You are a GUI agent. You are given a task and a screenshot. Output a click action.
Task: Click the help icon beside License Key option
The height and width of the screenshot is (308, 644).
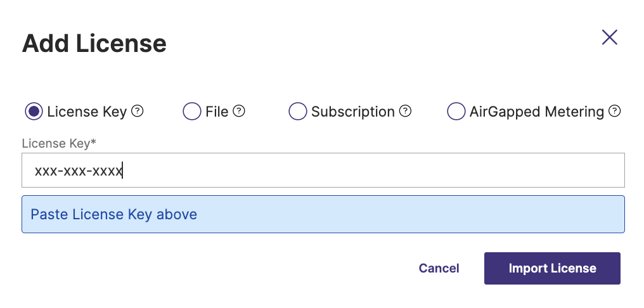(137, 112)
